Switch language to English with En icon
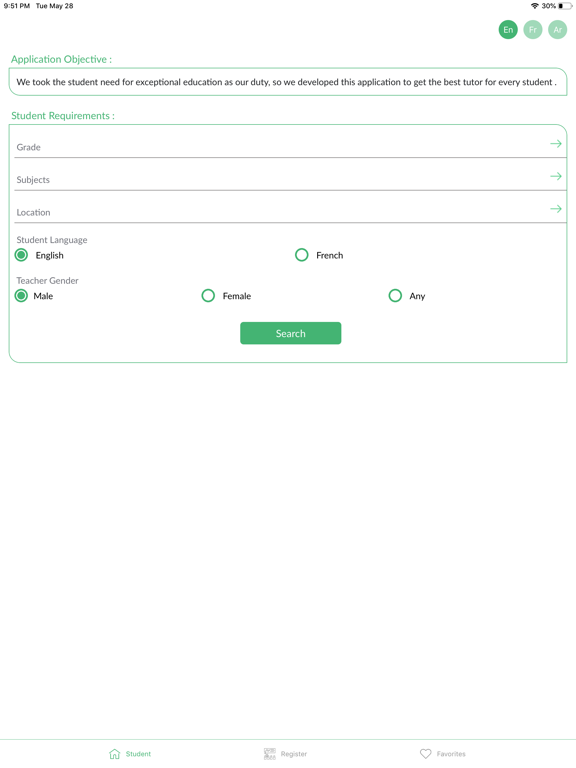The height and width of the screenshot is (768, 576). 508,30
